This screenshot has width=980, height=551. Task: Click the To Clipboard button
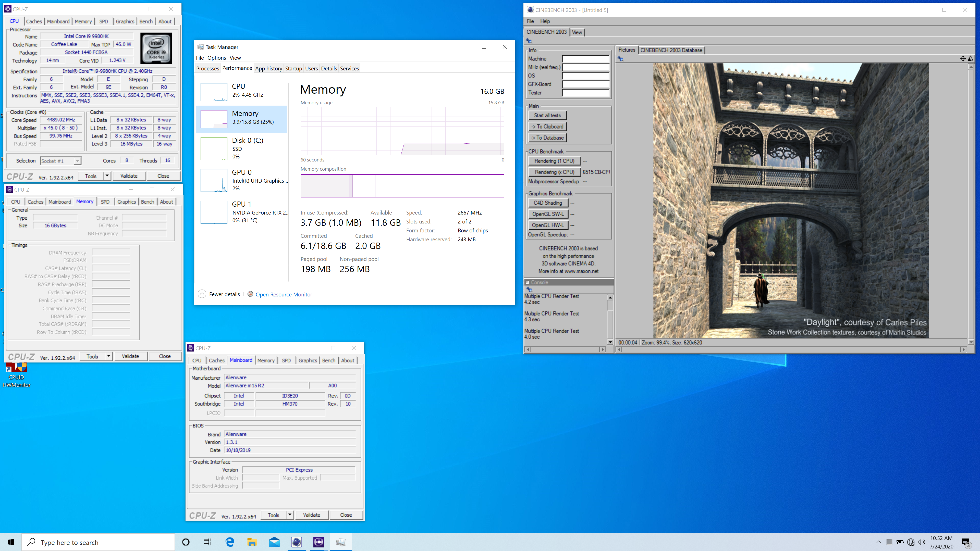(x=547, y=127)
